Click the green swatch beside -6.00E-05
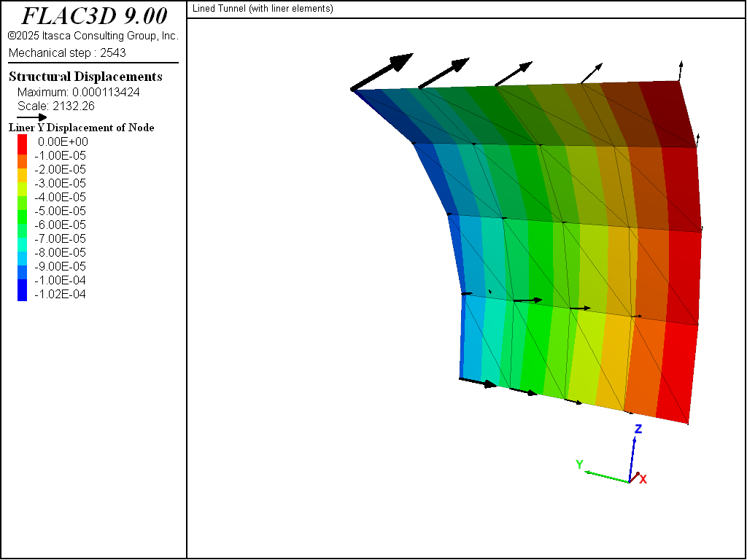The image size is (747, 560). pos(23,217)
